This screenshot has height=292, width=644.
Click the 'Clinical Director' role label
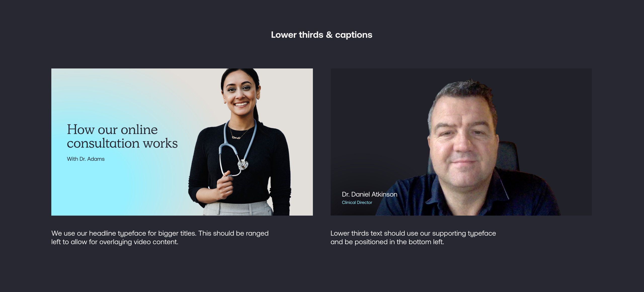357,202
